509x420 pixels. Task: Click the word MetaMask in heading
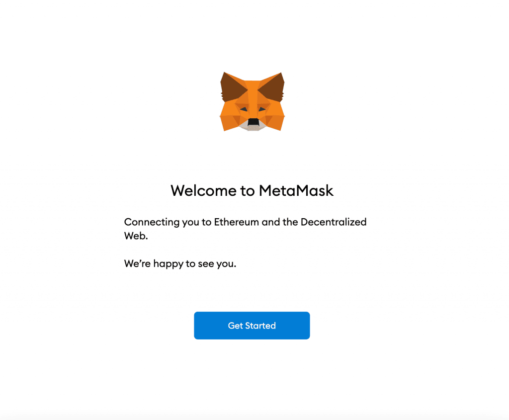296,190
